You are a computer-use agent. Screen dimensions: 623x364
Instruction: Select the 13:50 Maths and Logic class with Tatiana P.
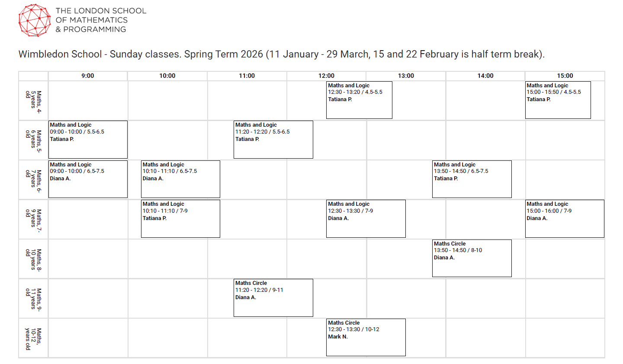click(472, 179)
